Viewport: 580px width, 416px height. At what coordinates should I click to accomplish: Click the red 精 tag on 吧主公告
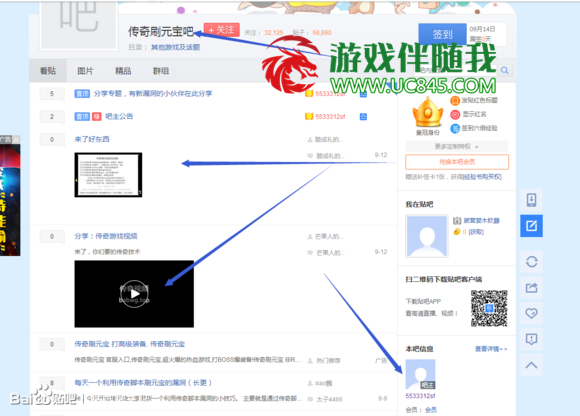97,117
